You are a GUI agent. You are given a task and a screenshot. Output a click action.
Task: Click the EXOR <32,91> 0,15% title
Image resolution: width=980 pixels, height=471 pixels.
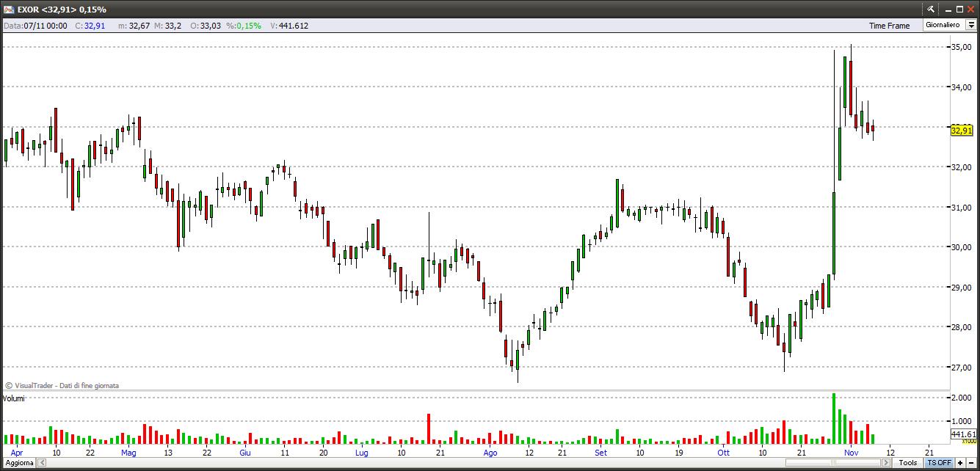(62, 10)
